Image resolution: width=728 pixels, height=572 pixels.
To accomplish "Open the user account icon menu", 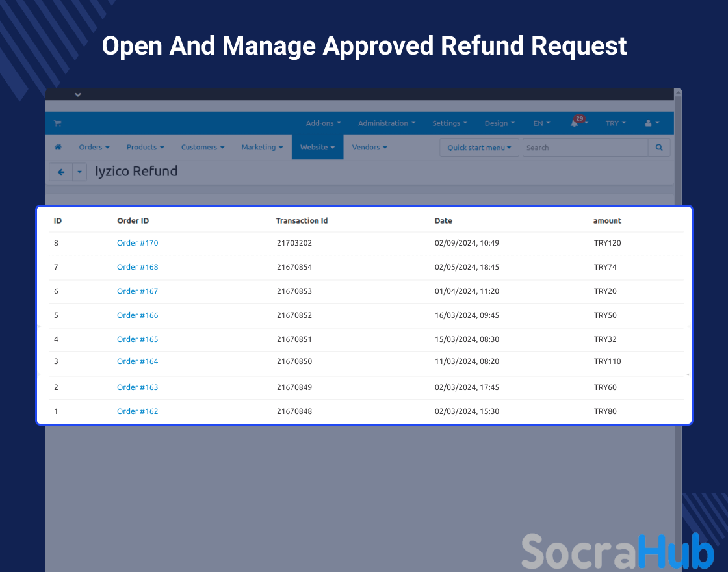I will (652, 123).
